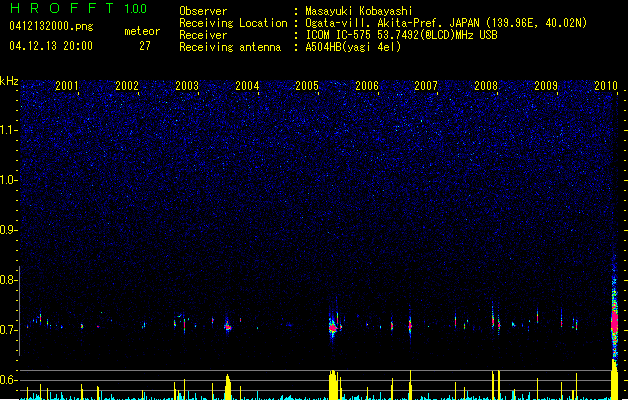The height and width of the screenshot is (400, 629).
Task: Click the Receiving antenna label
Action: coord(230,47)
